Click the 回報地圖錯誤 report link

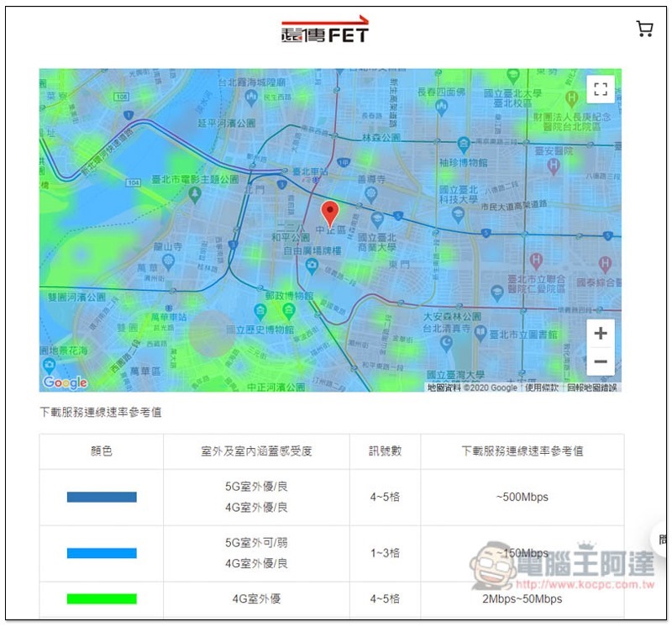[x=592, y=387]
